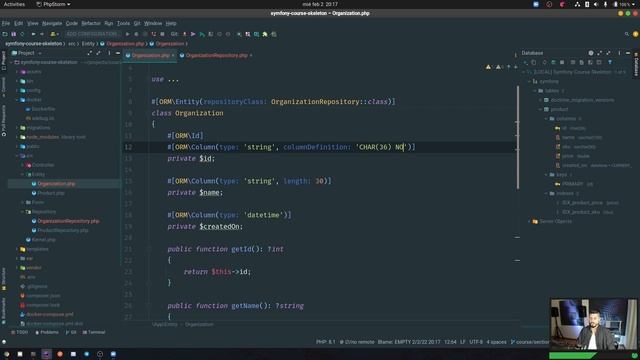The height and width of the screenshot is (360, 640).
Task: Open the Tools menu
Action: point(123,23)
